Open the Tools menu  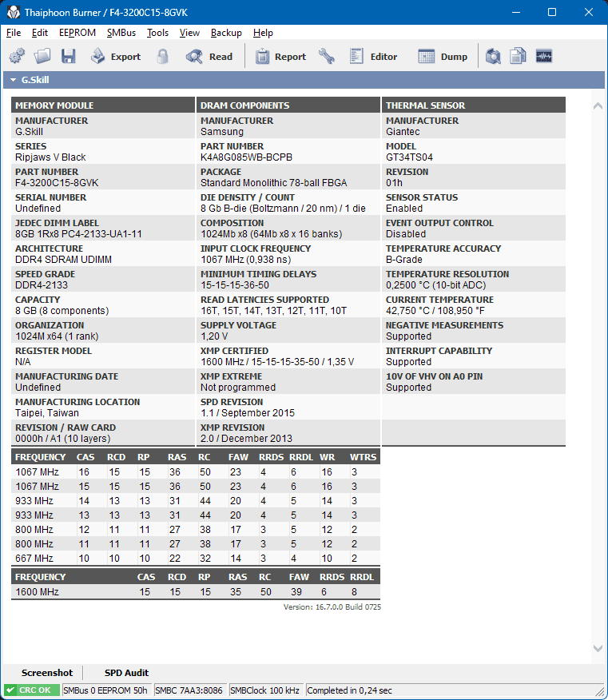coord(157,33)
